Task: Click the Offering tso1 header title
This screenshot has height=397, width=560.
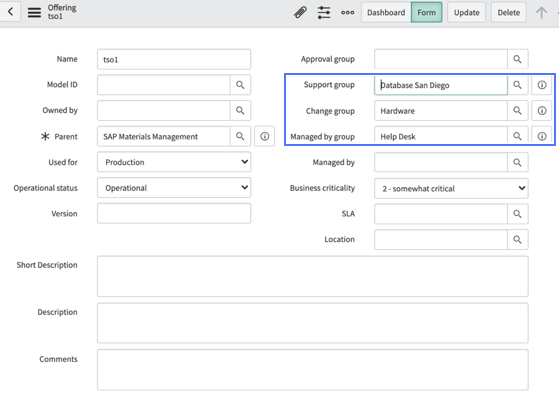Action: click(62, 12)
